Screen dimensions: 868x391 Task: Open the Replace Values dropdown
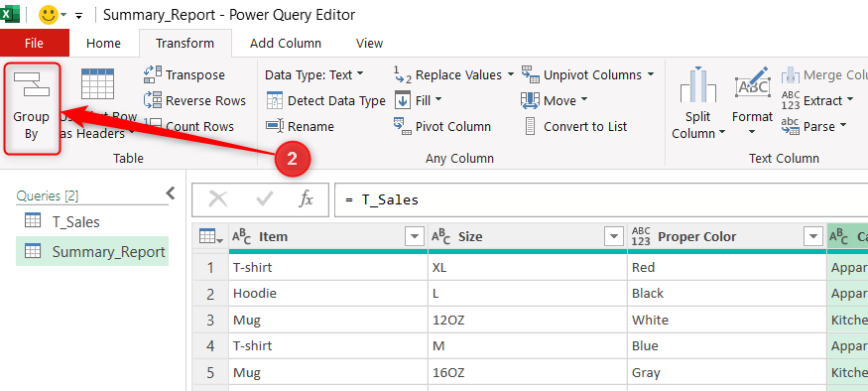coord(510,74)
